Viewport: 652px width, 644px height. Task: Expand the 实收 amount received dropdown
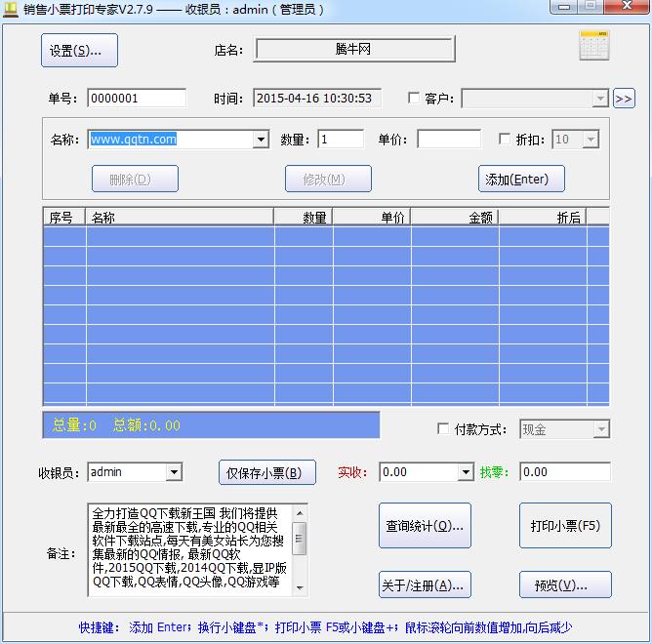tap(465, 472)
